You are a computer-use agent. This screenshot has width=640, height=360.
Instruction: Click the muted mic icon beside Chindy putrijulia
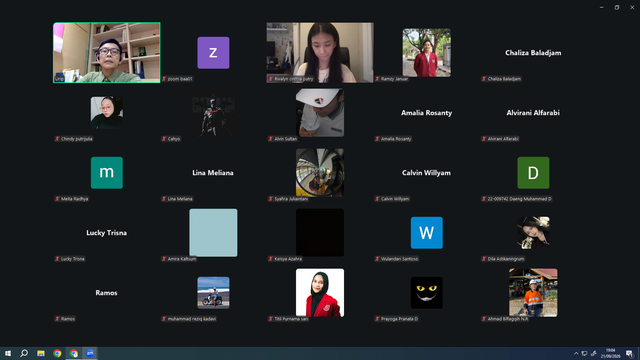pyautogui.click(x=57, y=139)
